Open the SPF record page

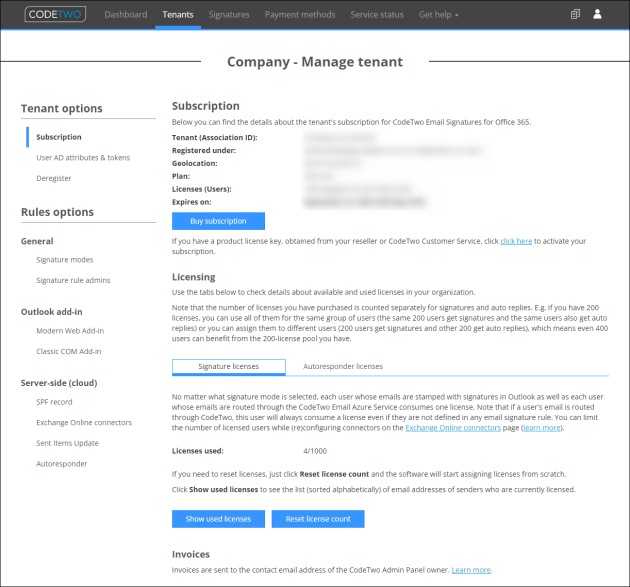[x=54, y=402]
